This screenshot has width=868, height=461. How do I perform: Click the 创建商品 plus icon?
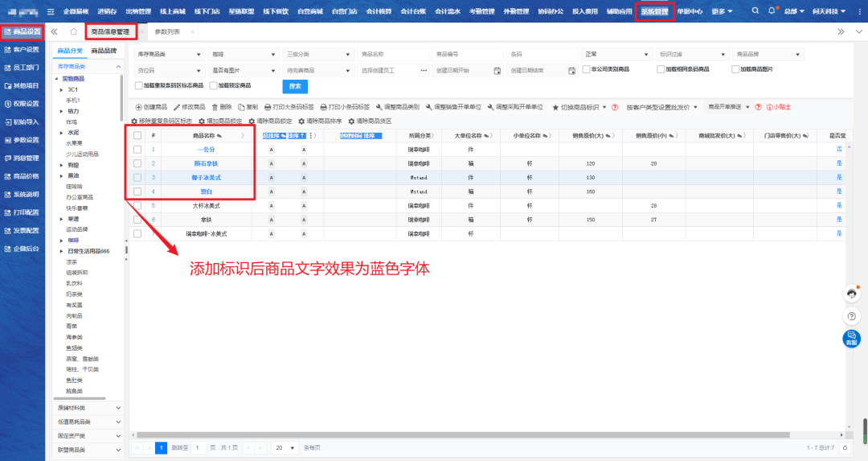click(137, 107)
